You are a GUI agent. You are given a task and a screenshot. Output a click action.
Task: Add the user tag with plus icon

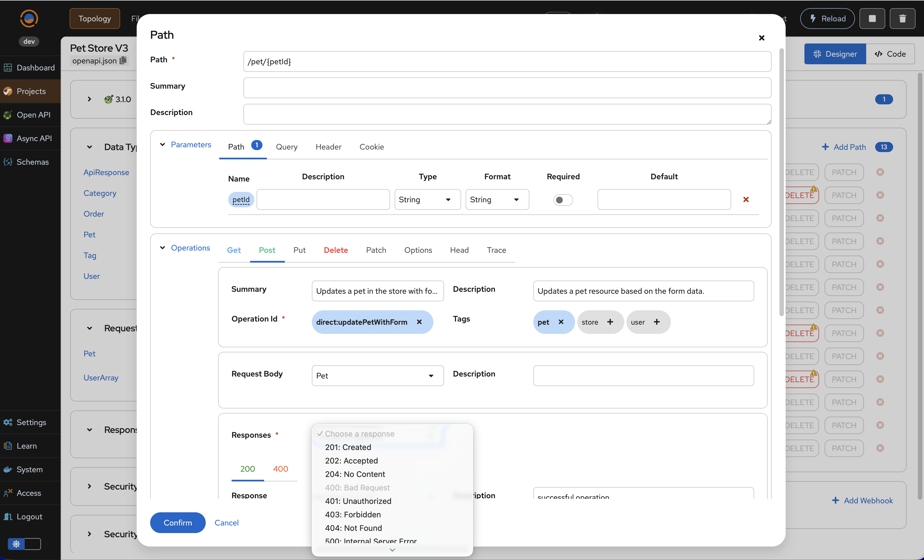657,322
